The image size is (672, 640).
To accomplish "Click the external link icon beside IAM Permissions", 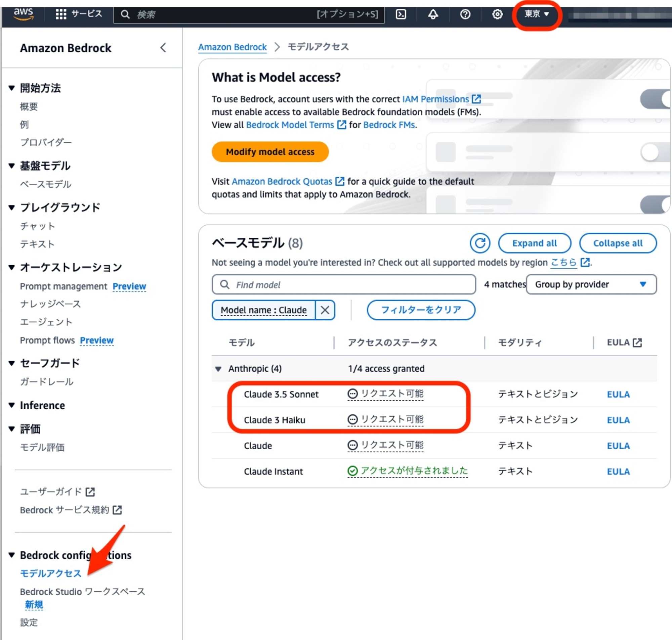I will tap(476, 99).
